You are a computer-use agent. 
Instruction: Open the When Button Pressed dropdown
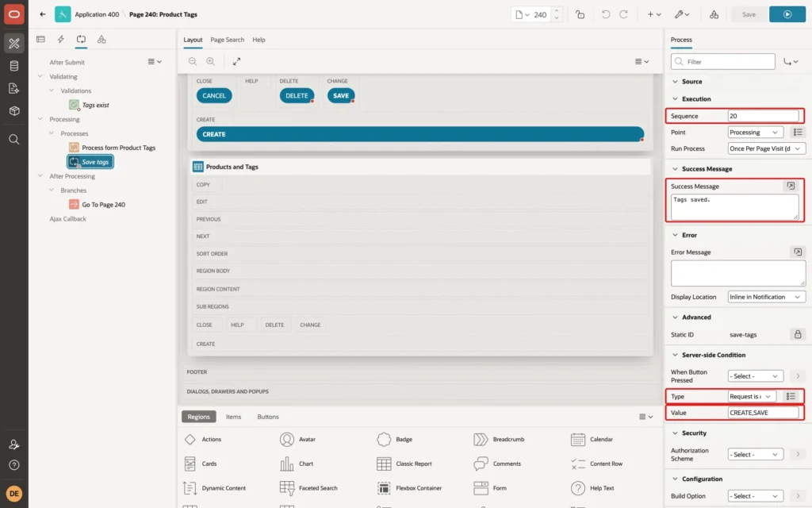[x=755, y=375]
